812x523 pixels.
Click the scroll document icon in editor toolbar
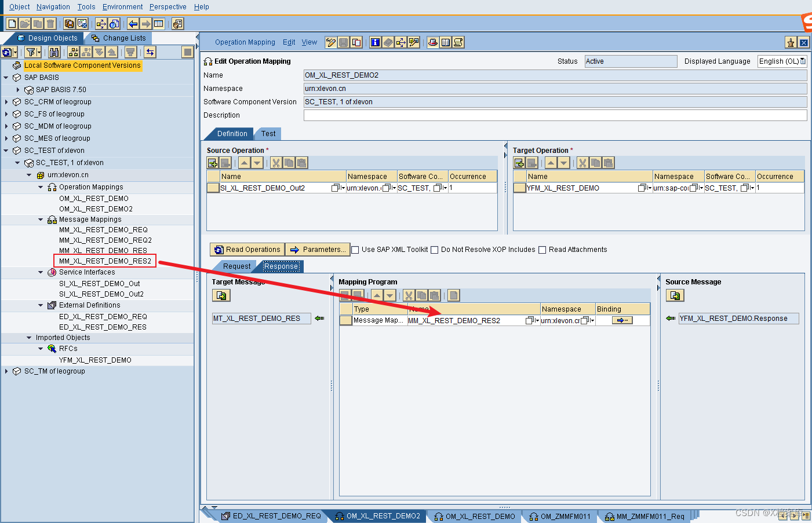coord(458,42)
